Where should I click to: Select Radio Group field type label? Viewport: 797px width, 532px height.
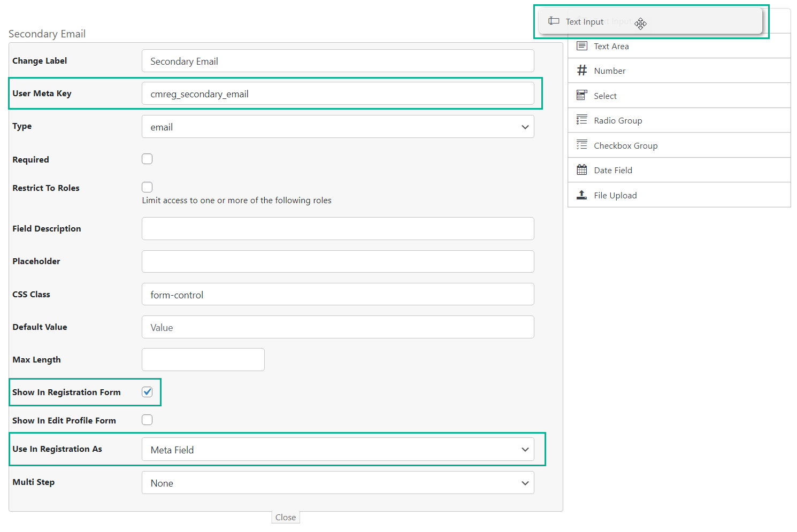tap(618, 121)
